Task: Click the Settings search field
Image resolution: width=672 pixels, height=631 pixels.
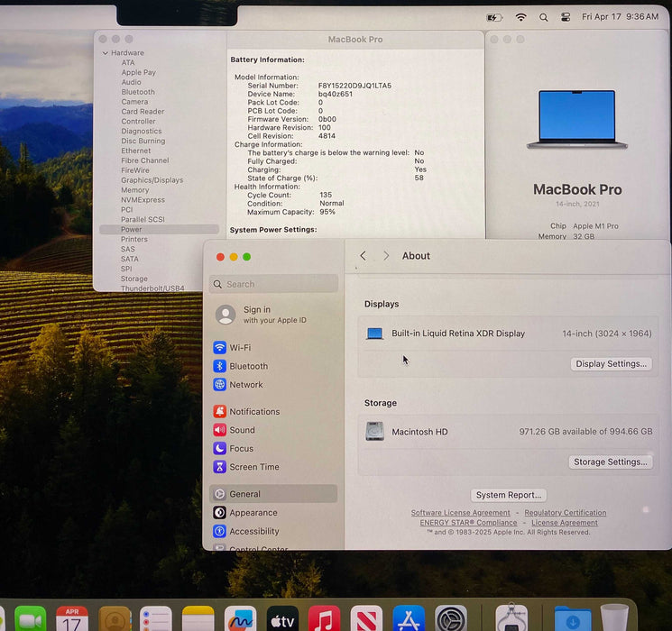Action: point(274,284)
